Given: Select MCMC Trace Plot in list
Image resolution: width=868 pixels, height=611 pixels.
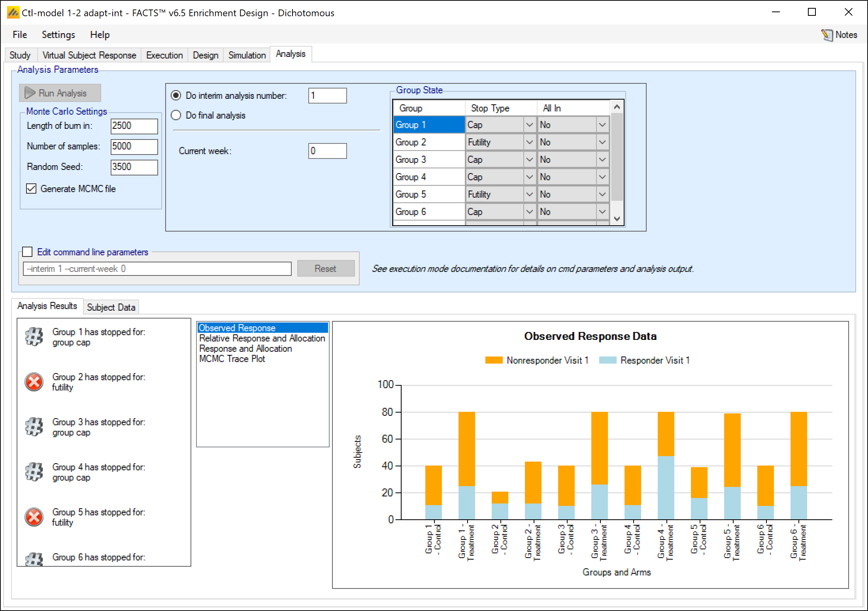Looking at the screenshot, I should (232, 359).
